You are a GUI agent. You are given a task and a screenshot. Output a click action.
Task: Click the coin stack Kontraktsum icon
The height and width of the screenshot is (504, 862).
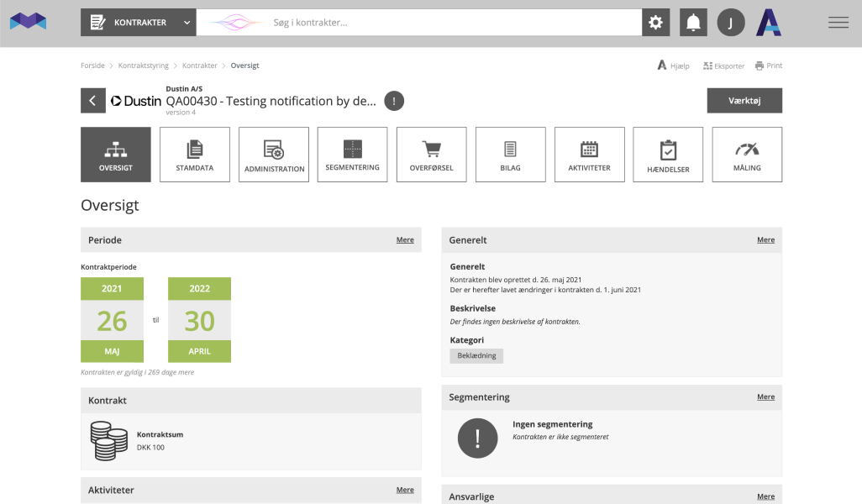(109, 441)
